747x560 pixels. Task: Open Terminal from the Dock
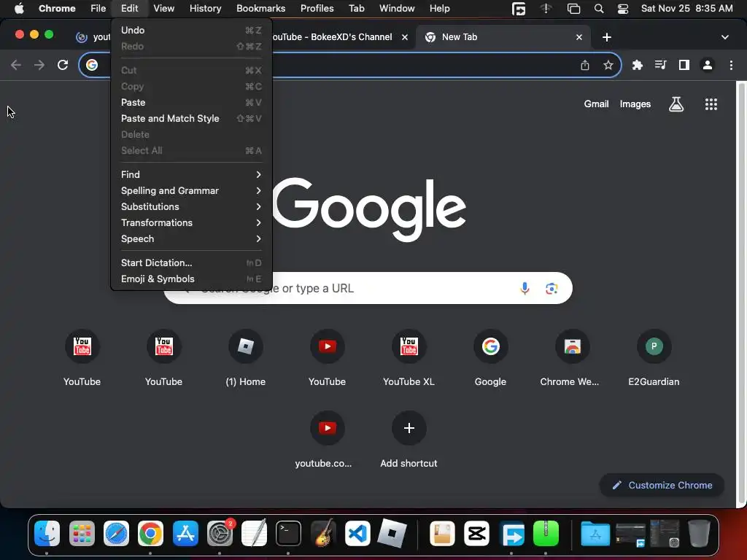[x=288, y=533]
